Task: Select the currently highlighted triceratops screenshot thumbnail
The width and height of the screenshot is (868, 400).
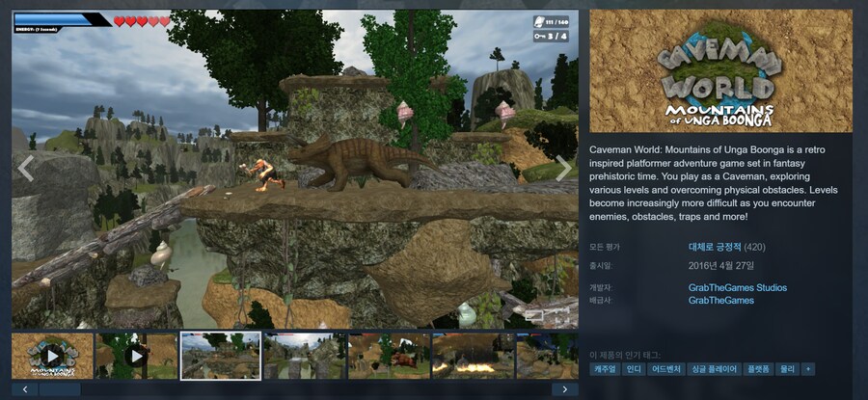Action: pos(220,356)
